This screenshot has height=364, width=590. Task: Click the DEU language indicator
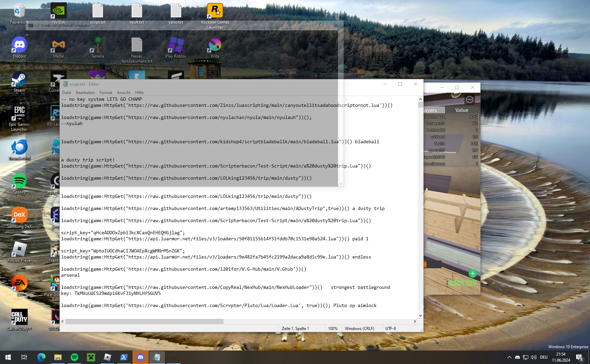click(x=544, y=357)
